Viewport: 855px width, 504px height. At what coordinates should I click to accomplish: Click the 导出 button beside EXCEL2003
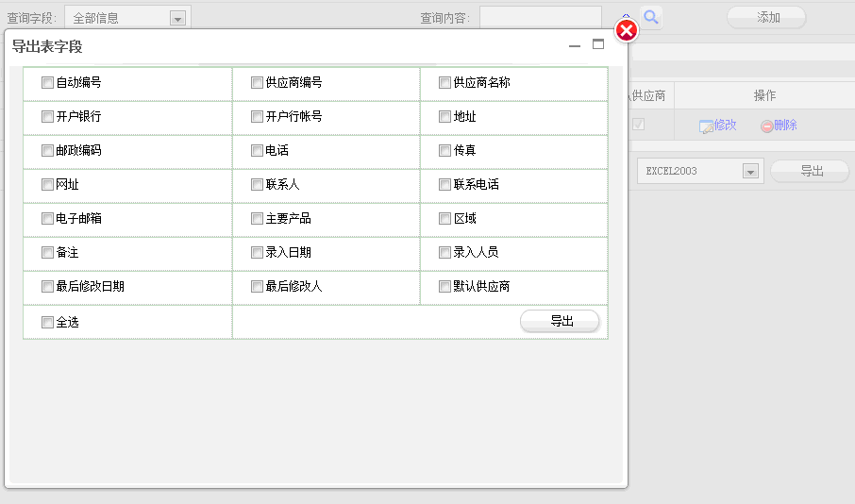pyautogui.click(x=811, y=171)
